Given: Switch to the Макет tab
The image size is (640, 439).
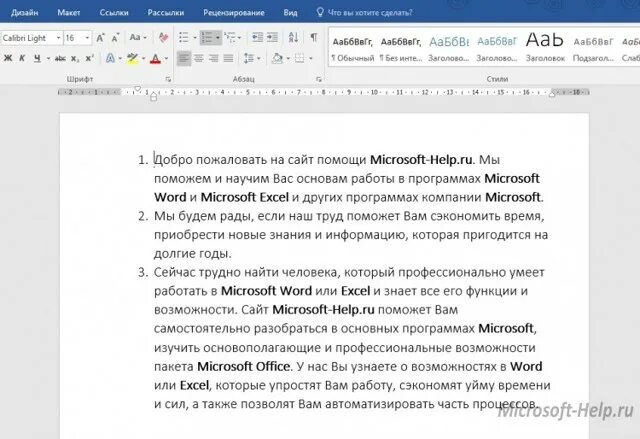Looking at the screenshot, I should 69,13.
